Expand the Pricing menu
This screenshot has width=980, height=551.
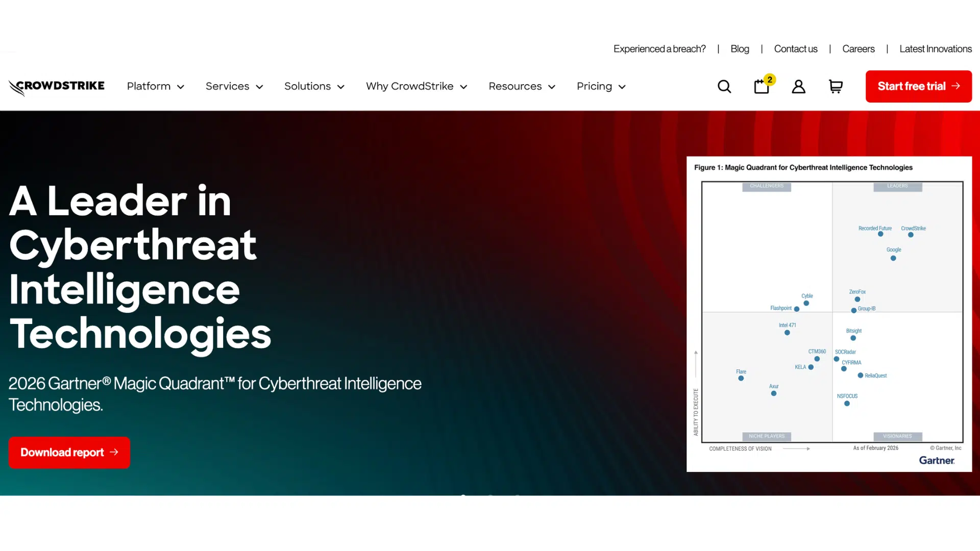point(601,86)
